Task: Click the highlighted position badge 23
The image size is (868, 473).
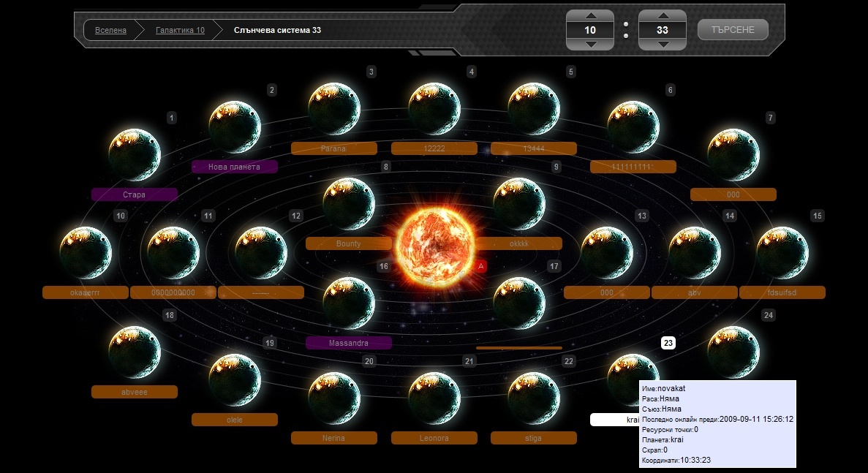Action: click(668, 343)
